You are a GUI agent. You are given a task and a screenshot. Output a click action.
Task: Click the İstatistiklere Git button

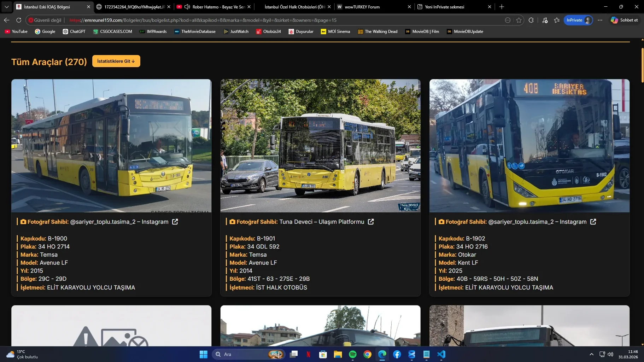(116, 61)
